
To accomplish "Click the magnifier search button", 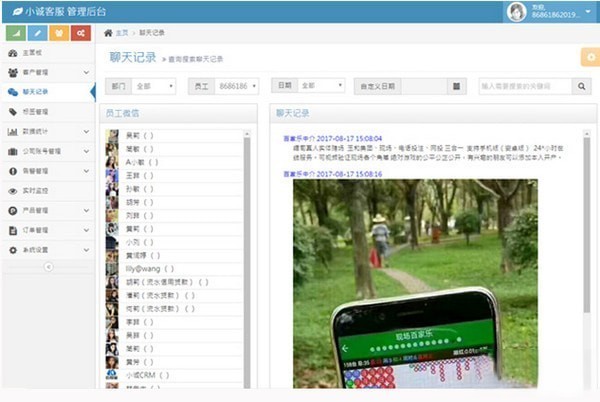I will coord(581,86).
